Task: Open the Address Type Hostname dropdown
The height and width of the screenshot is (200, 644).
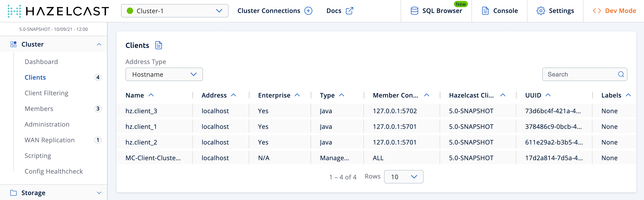Action: pyautogui.click(x=164, y=74)
